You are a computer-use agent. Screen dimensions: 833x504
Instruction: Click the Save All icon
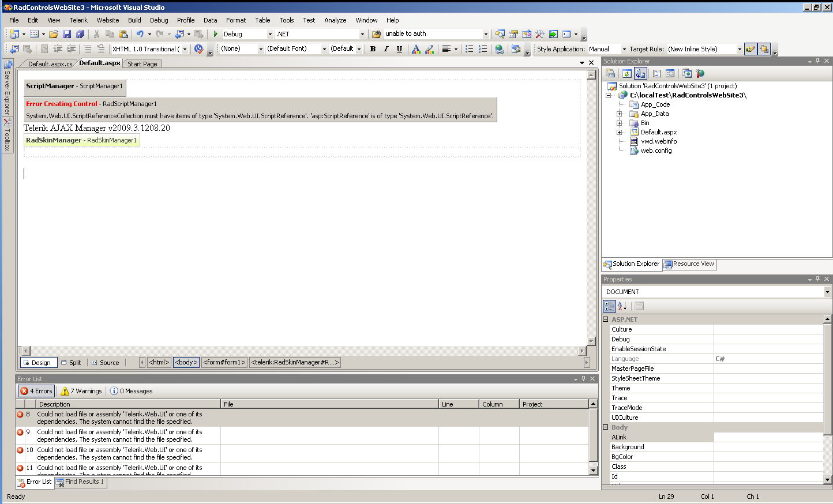(x=80, y=34)
